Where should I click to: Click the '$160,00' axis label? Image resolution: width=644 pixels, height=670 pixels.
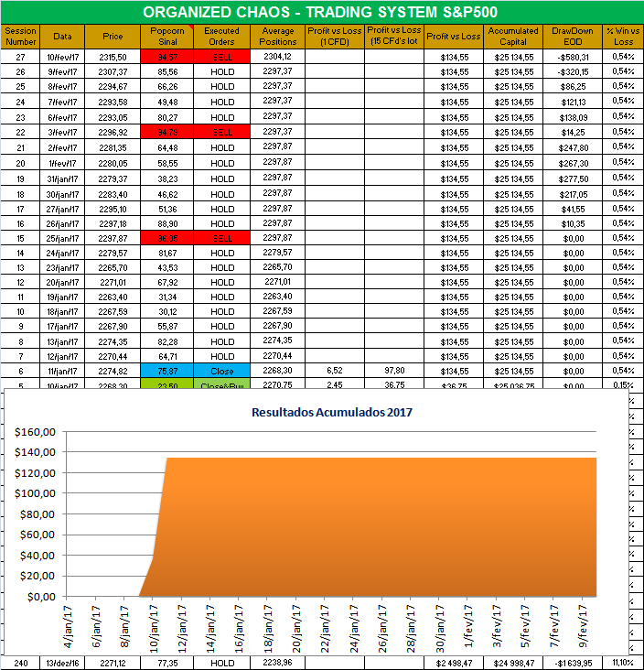click(35, 432)
